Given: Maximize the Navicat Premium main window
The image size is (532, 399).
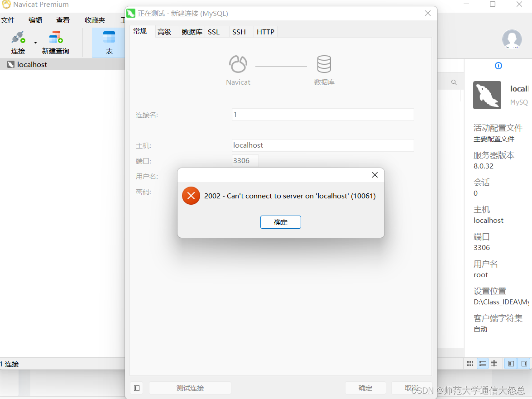Looking at the screenshot, I should click(x=493, y=4).
